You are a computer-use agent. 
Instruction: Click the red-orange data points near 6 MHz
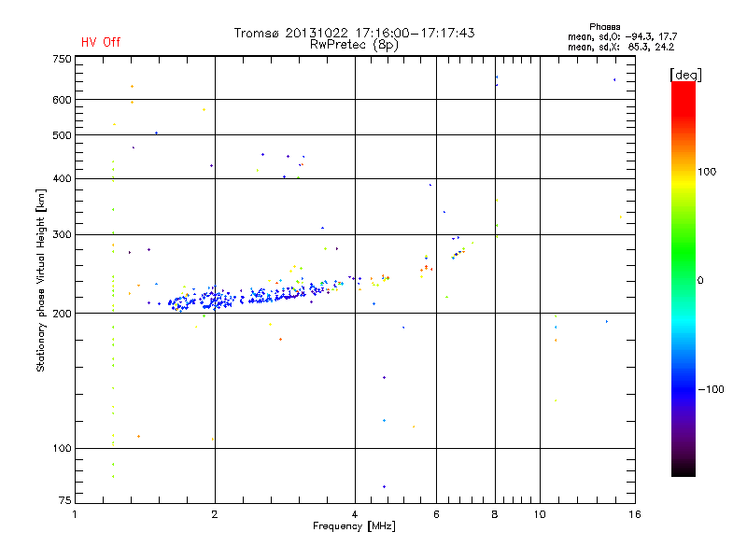(x=426, y=269)
